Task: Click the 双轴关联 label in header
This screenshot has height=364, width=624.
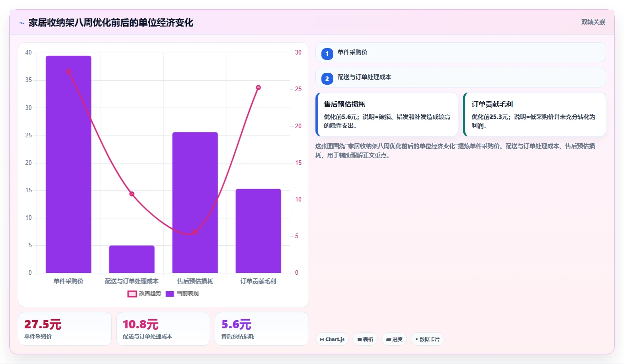Action: pyautogui.click(x=593, y=22)
